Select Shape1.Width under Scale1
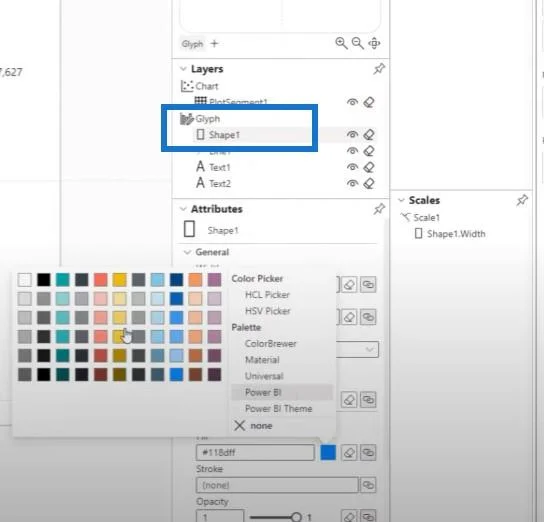 (x=456, y=234)
